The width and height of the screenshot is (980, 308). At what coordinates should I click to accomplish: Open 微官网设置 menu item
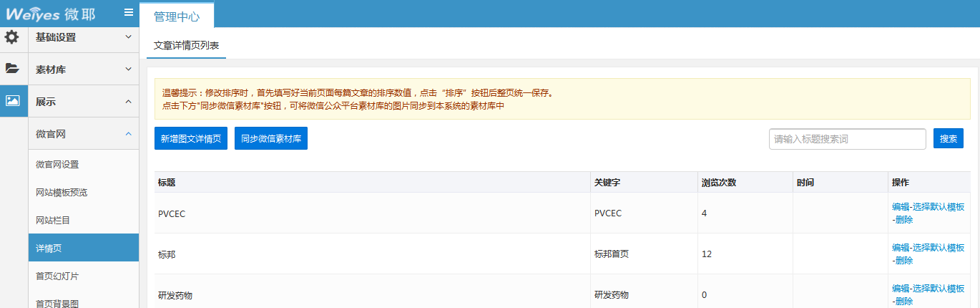(57, 165)
